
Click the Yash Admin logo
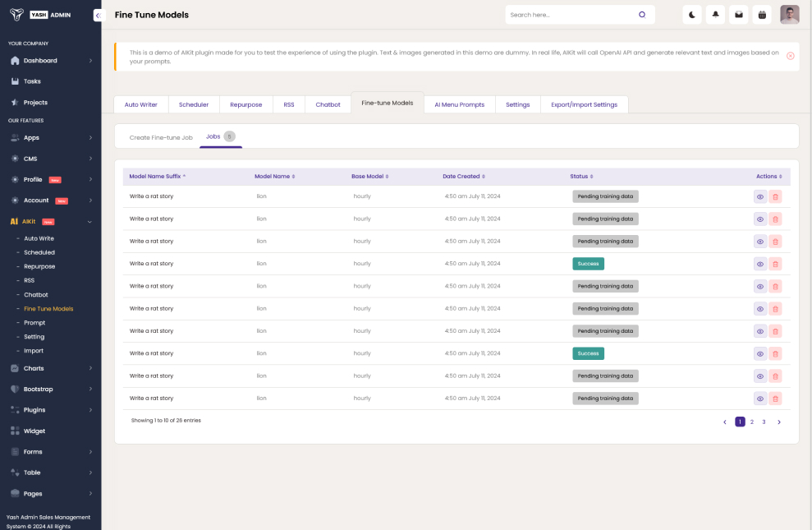point(40,15)
